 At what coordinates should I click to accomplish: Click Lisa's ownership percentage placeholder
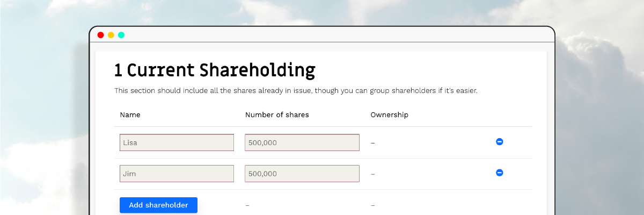(373, 143)
